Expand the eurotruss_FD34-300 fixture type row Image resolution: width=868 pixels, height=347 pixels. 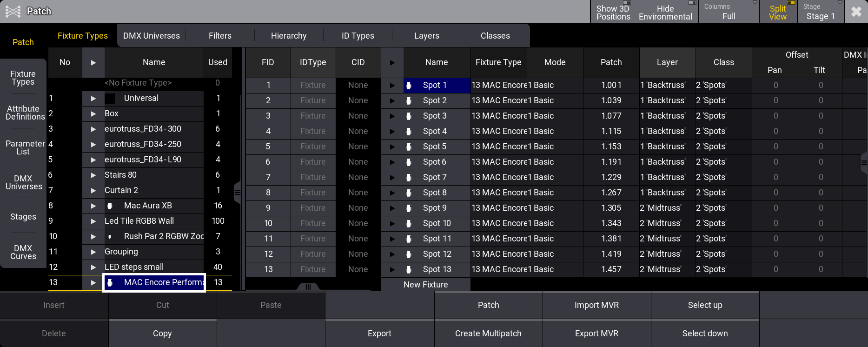point(93,129)
